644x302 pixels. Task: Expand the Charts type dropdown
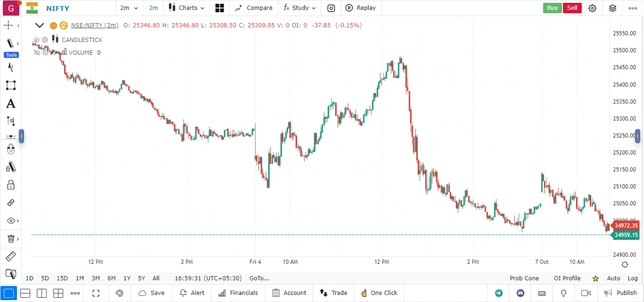pos(187,8)
